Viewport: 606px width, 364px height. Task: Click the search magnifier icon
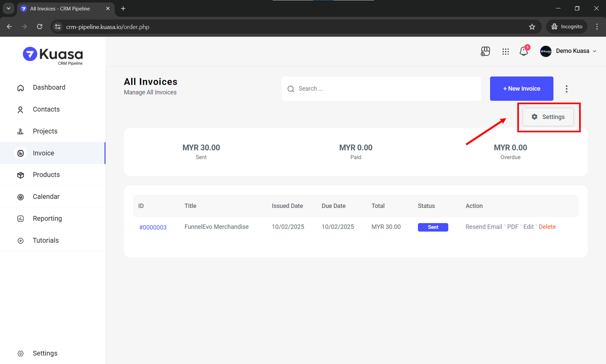pyautogui.click(x=291, y=89)
